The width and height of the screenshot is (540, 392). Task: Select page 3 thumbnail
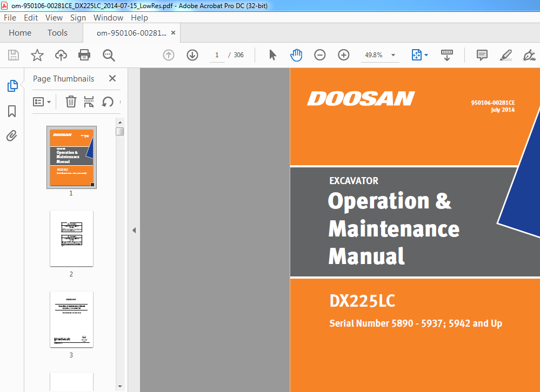72,320
